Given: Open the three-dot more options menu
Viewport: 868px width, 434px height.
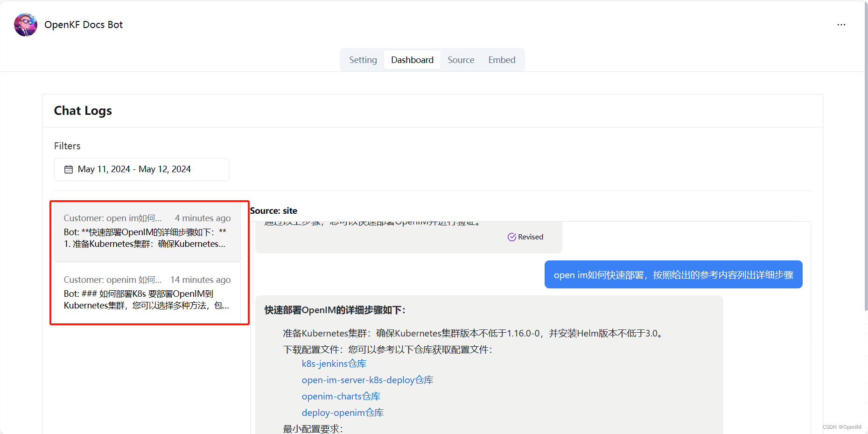Looking at the screenshot, I should tap(841, 25).
